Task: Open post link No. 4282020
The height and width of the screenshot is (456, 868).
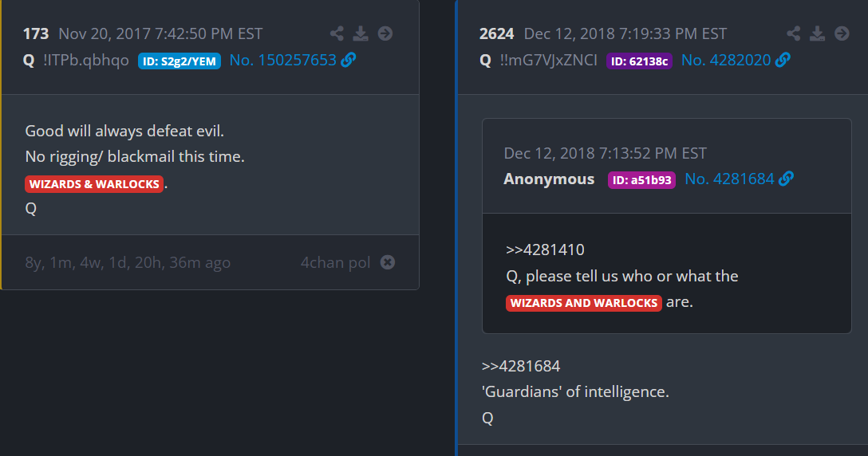Action: click(x=727, y=60)
